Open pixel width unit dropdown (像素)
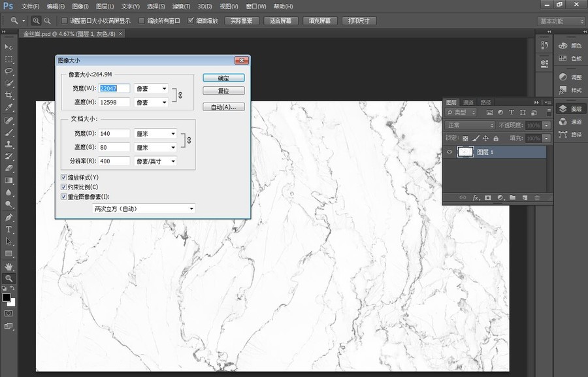 click(151, 88)
